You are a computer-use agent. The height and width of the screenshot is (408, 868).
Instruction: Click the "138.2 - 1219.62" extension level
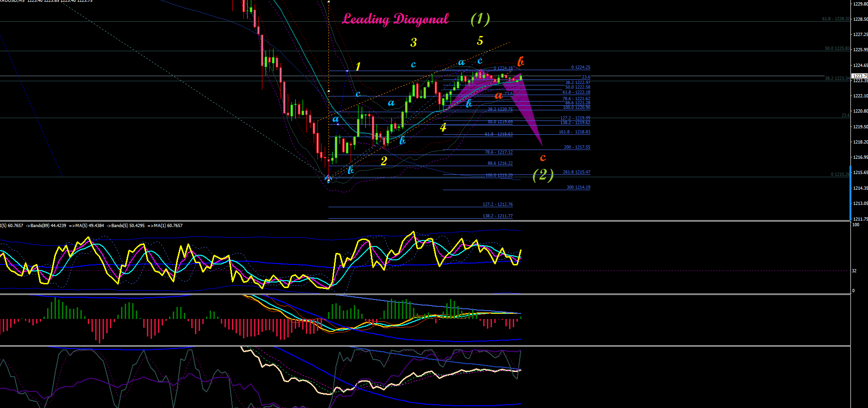pyautogui.click(x=575, y=123)
